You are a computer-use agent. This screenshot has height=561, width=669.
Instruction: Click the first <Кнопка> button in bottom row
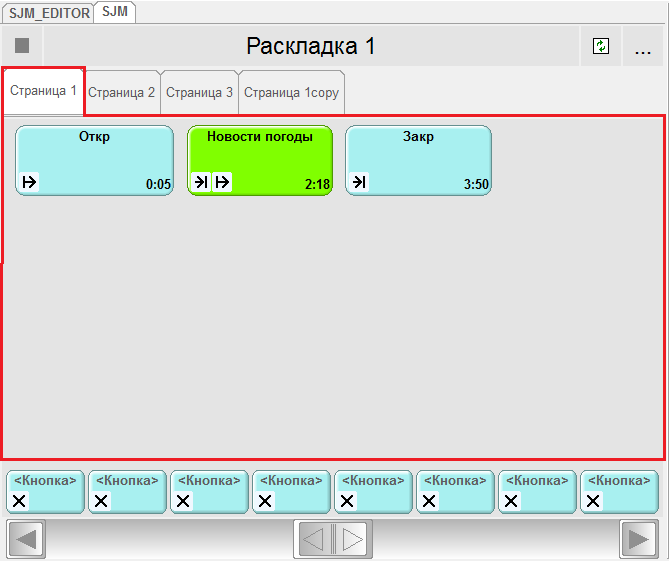(x=45, y=492)
